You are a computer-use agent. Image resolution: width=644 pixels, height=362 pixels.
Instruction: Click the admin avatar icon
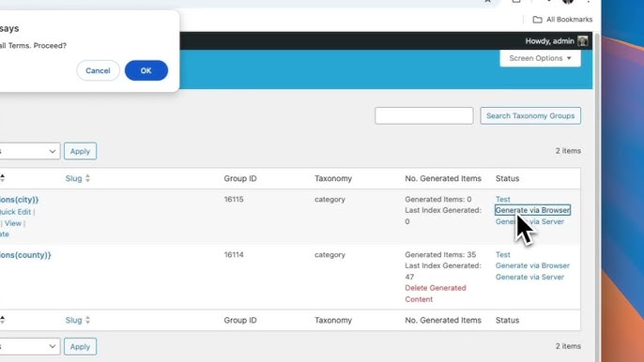tap(582, 41)
